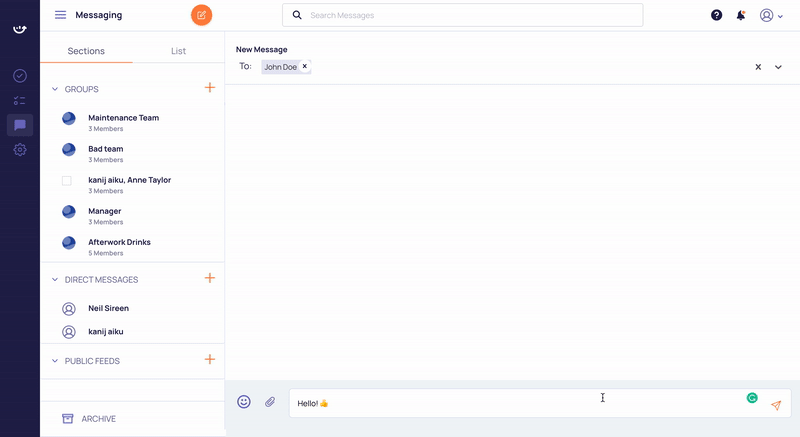
Task: Open the checkmark circle sidebar icon
Action: (20, 76)
